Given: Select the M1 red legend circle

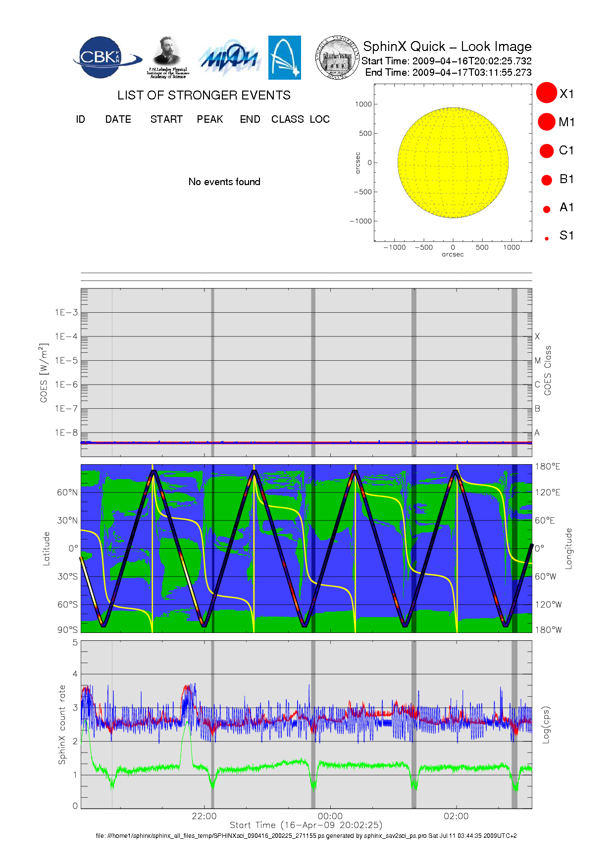Looking at the screenshot, I should pos(547,122).
